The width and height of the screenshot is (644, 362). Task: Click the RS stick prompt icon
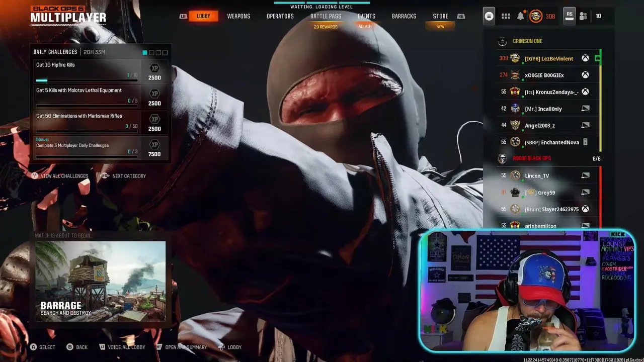[570, 15]
